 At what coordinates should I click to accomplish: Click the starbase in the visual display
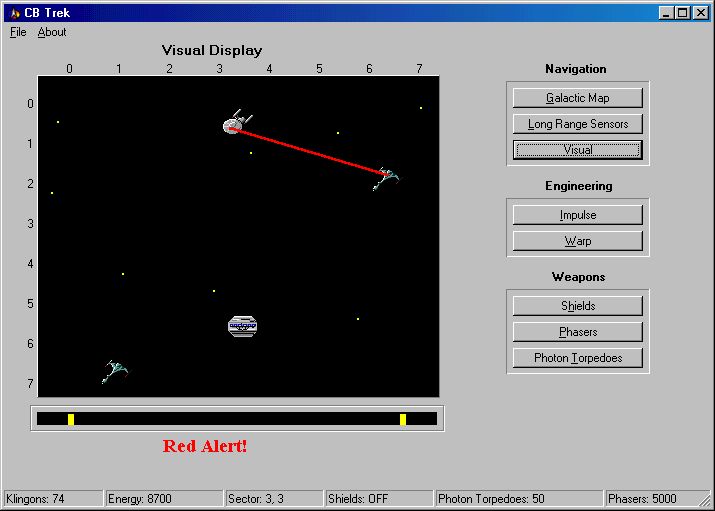243,326
